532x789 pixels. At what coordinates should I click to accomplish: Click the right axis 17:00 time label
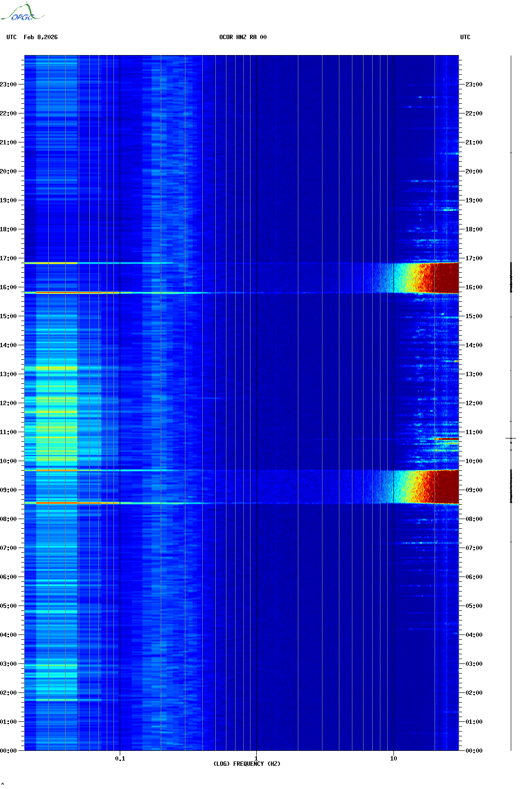(474, 258)
